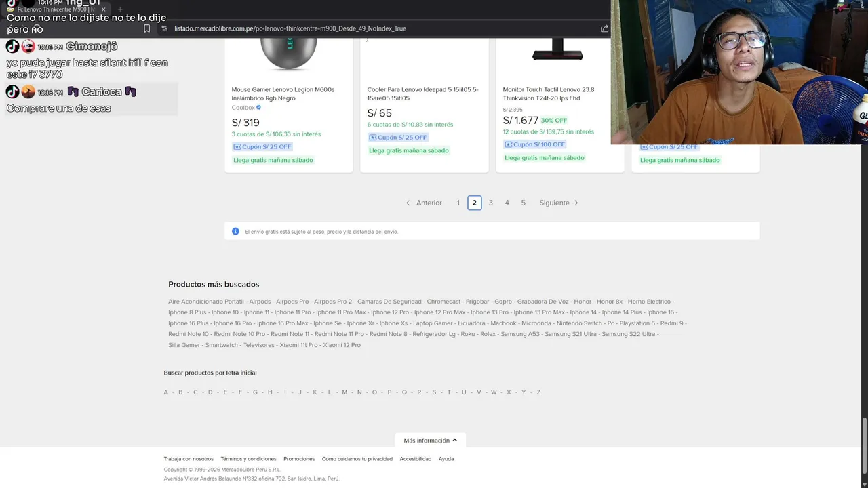Open Cooler Para Lenovo Ideapad 5 listing
This screenshot has height=488, width=868.
[422, 94]
